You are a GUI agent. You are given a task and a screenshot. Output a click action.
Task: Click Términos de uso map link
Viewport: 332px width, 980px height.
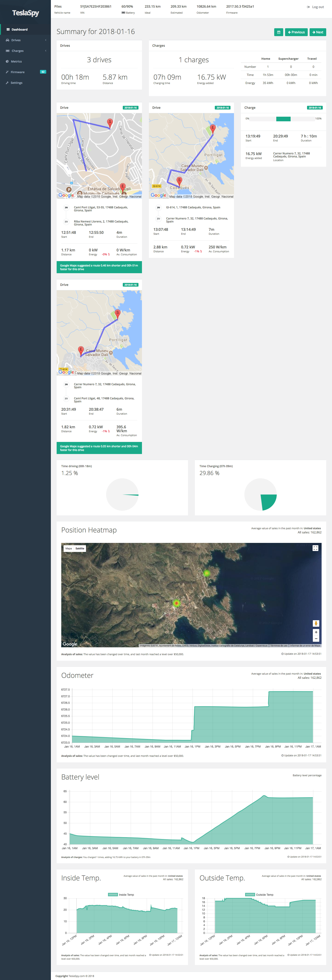tap(279, 646)
